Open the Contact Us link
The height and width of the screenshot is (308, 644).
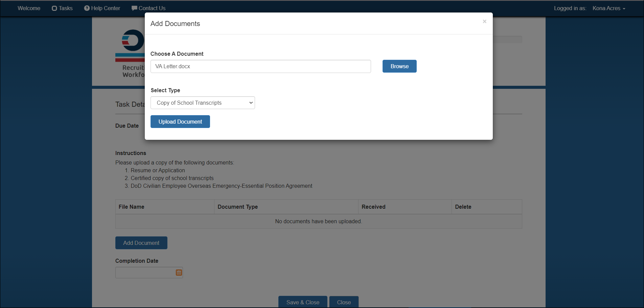pos(148,8)
